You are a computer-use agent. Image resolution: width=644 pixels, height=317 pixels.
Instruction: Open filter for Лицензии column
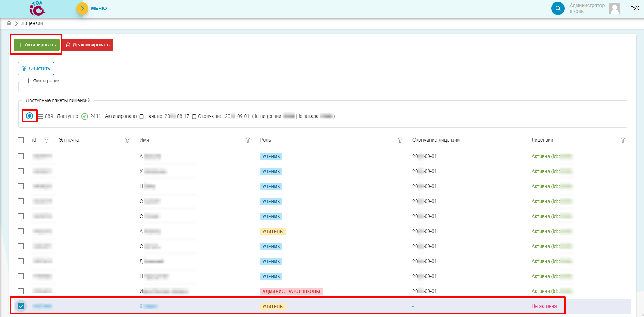tap(623, 140)
